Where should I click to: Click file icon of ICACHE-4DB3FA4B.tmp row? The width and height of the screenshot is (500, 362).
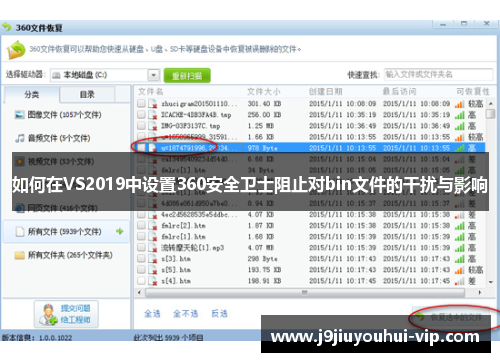point(153,115)
